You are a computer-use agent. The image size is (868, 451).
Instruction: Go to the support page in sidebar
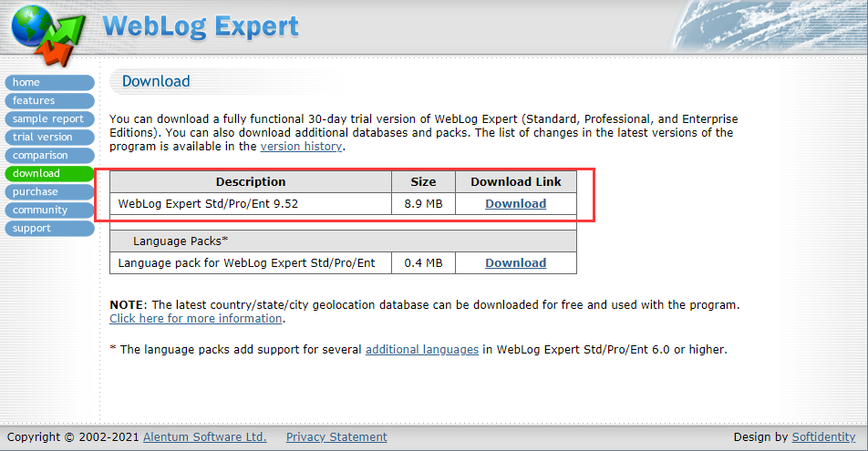(32, 229)
